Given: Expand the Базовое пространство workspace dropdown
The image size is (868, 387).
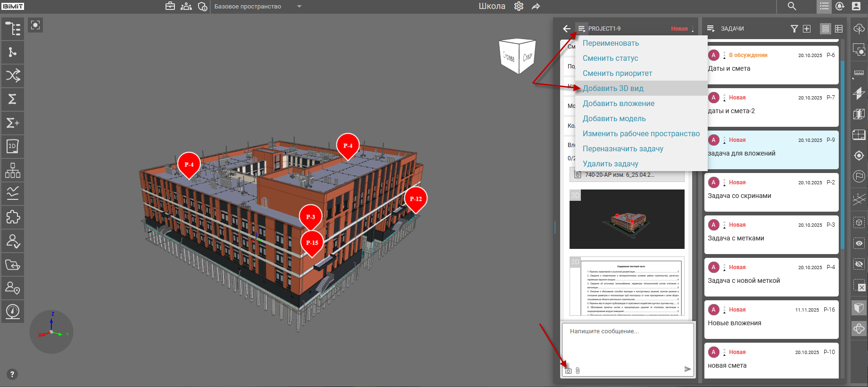Looking at the screenshot, I should tap(299, 7).
